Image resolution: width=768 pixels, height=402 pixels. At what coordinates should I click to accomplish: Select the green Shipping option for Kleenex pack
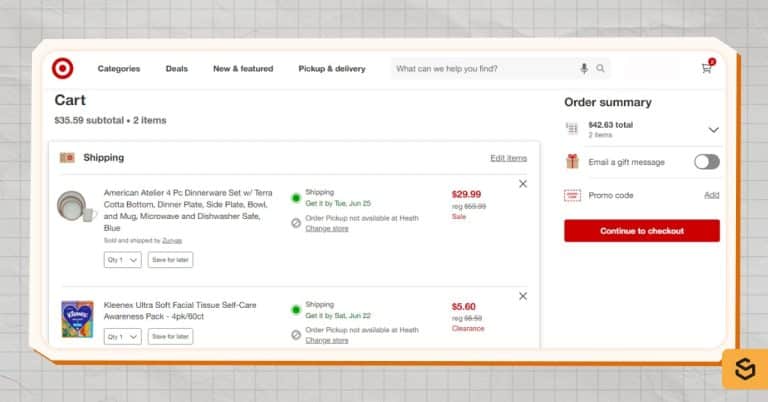coord(296,309)
